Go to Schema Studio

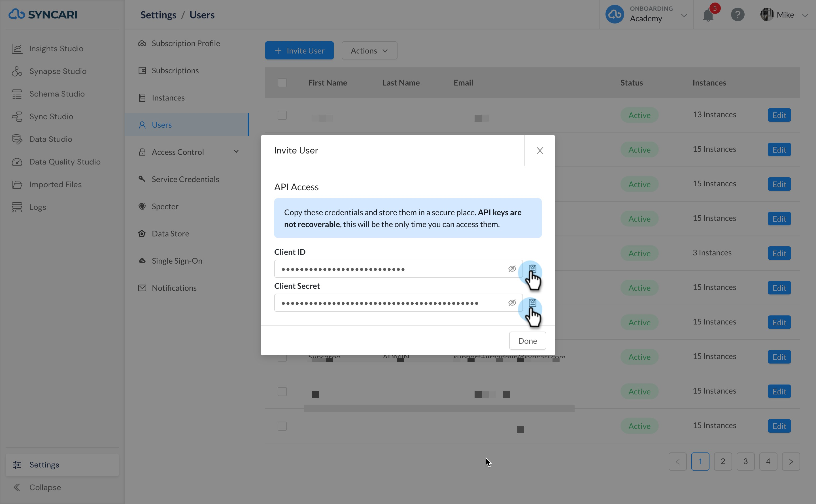click(57, 94)
